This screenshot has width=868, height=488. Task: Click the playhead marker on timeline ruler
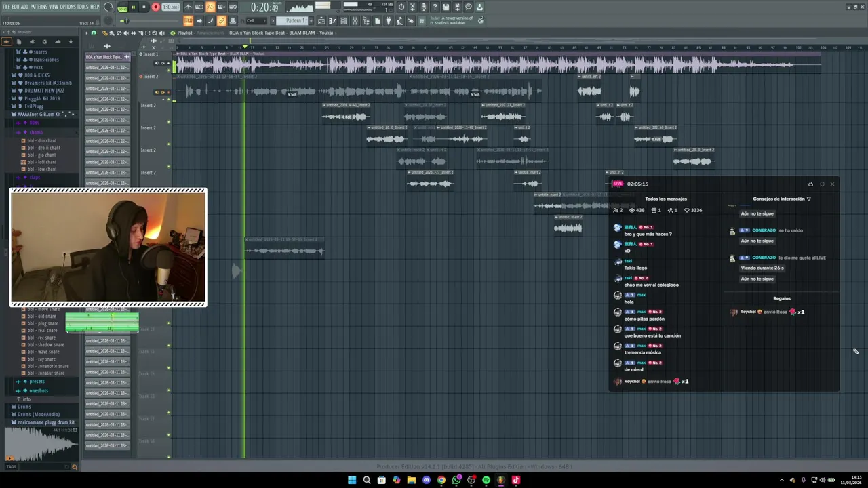point(245,47)
